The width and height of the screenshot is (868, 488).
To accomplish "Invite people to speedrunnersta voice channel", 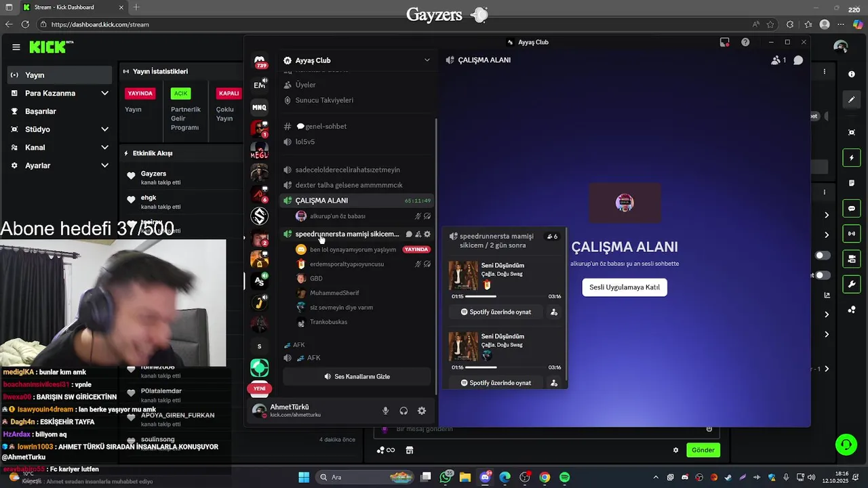I will click(418, 234).
